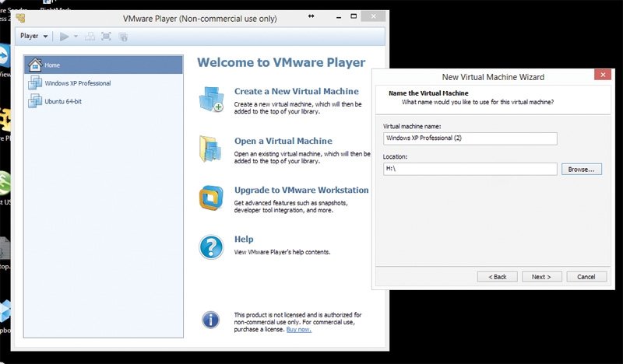The image size is (623, 364).
Task: Click the TeamViewer desktop icon
Action: tap(5, 57)
